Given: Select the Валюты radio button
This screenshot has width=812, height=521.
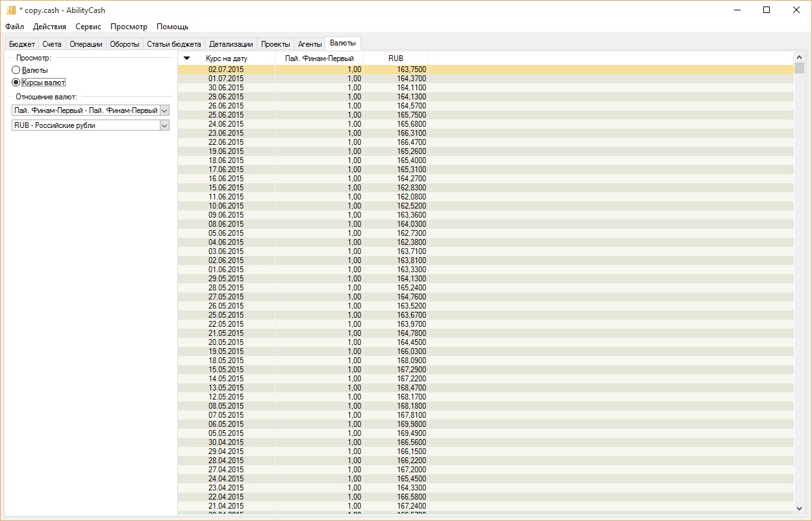Looking at the screenshot, I should [16, 70].
